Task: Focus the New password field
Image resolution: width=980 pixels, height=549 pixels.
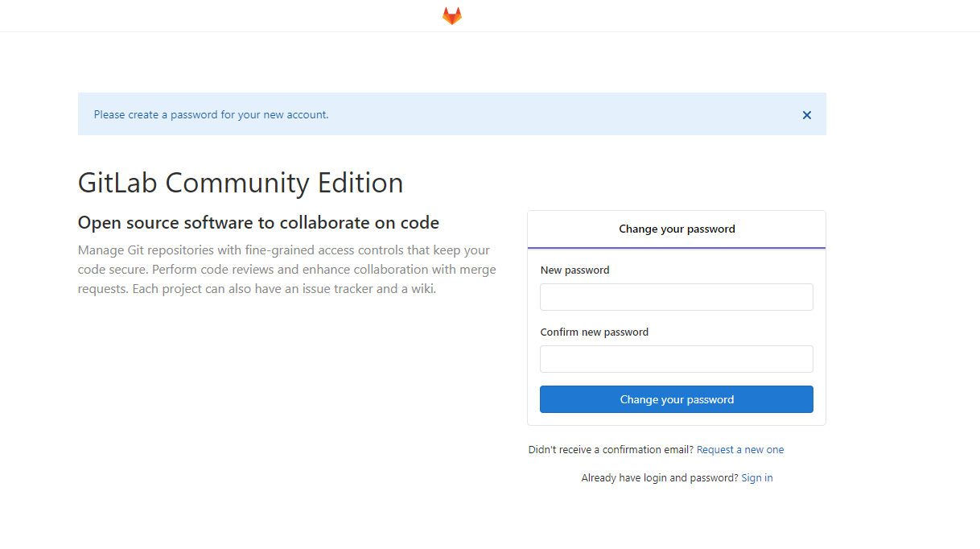Action: pos(677,297)
